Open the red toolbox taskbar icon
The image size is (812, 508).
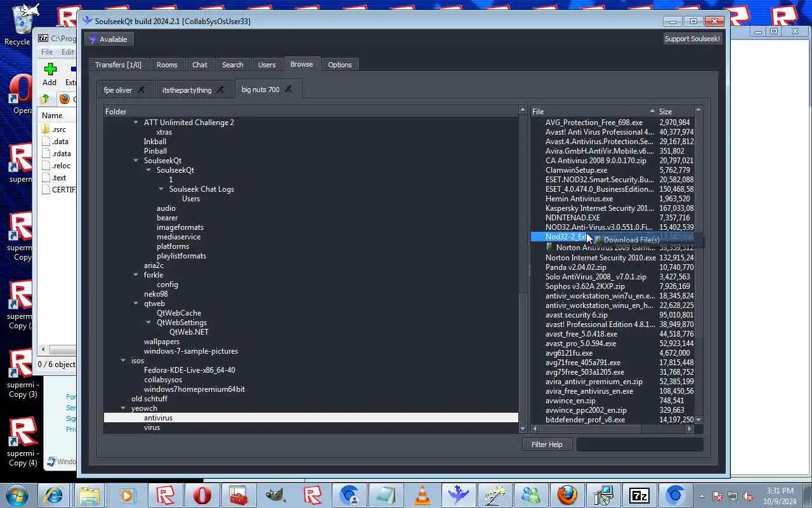tap(239, 495)
